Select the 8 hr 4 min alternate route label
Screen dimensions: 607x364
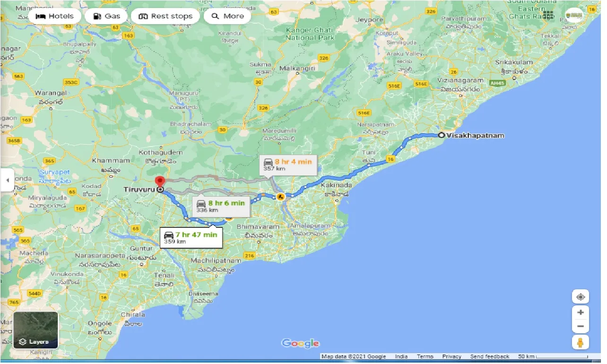click(x=288, y=165)
